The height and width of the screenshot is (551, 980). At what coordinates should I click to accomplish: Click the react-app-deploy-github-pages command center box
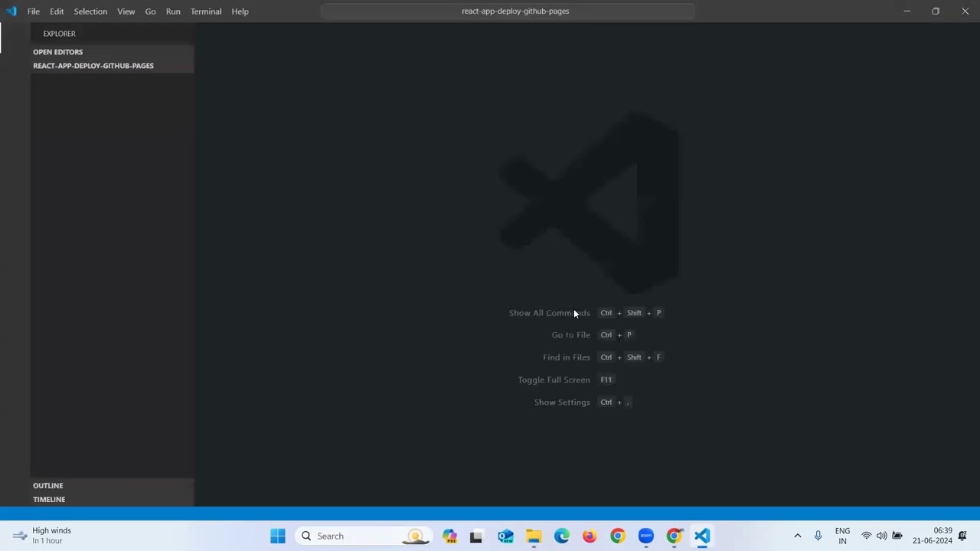[508, 11]
